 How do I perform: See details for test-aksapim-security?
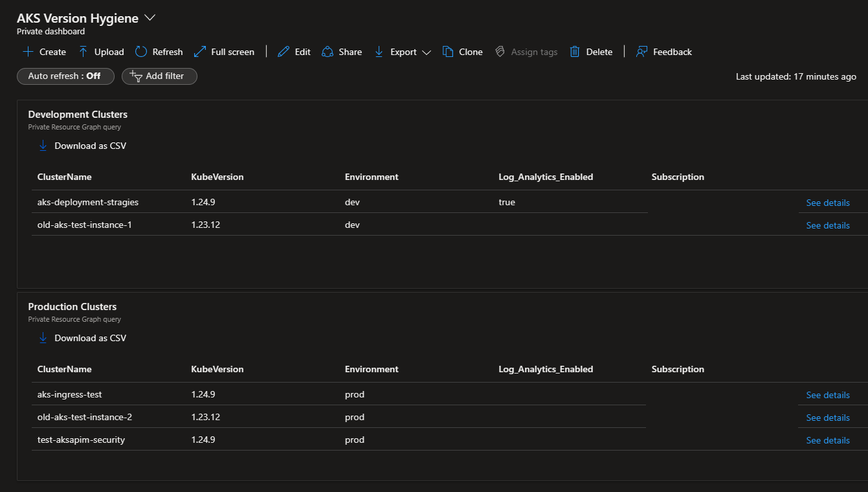[828, 440]
